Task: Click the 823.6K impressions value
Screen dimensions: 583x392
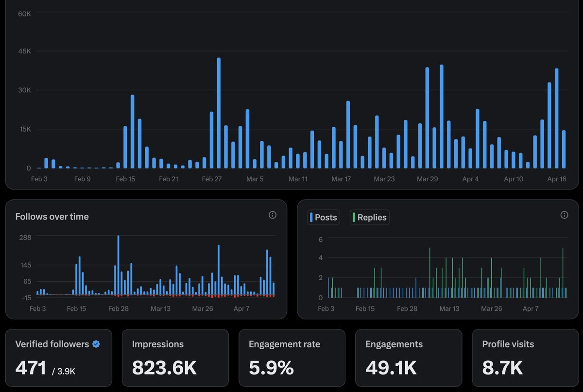Action: coord(164,368)
